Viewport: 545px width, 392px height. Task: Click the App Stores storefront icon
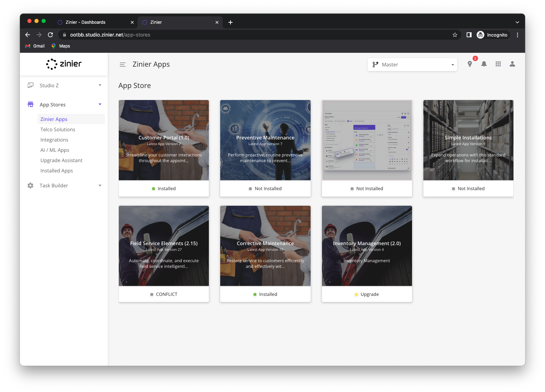tap(30, 104)
